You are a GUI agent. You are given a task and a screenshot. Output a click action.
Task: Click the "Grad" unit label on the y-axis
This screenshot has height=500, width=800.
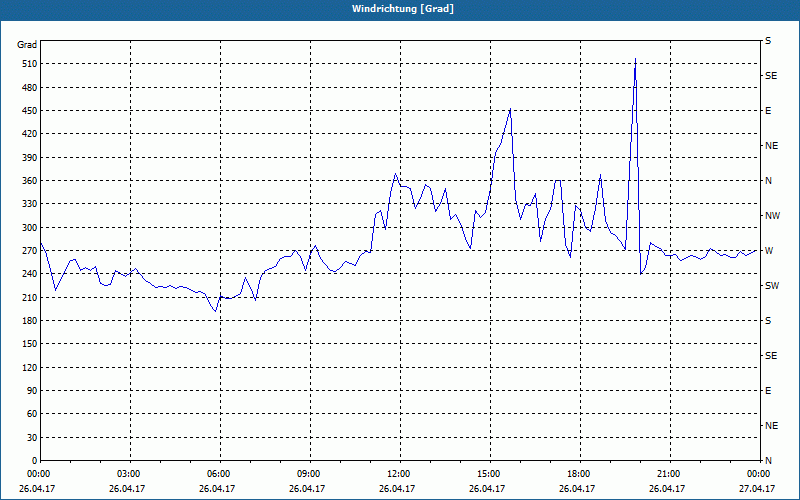27,45
